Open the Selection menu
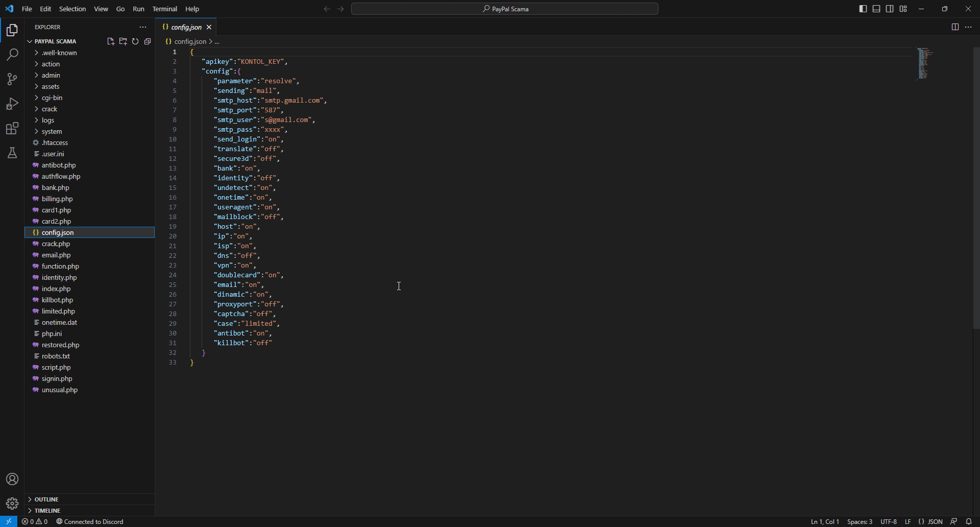The width and height of the screenshot is (980, 527). pyautogui.click(x=72, y=9)
